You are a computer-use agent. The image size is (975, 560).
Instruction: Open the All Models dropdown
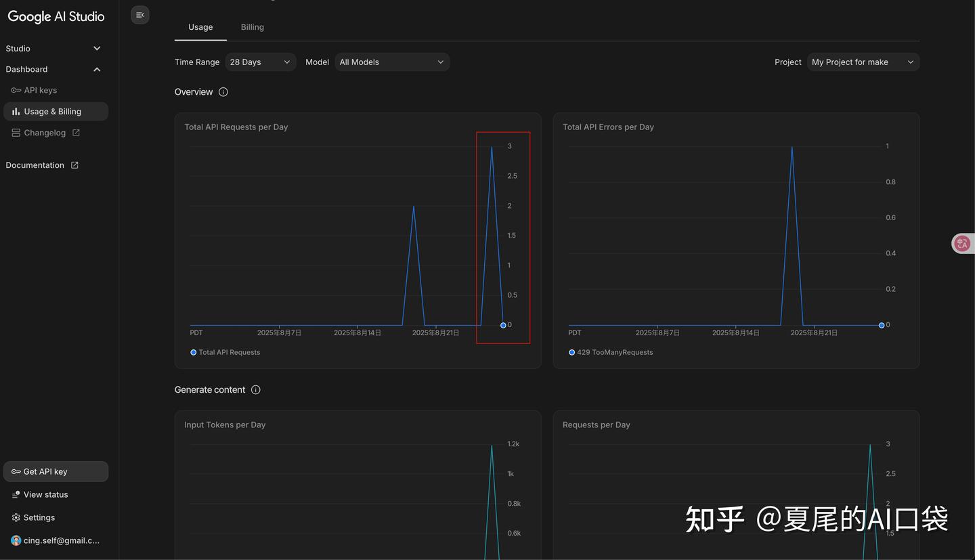pyautogui.click(x=392, y=62)
